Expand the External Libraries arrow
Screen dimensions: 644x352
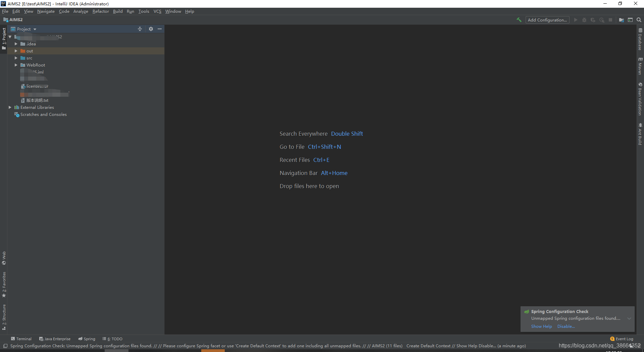pos(10,107)
